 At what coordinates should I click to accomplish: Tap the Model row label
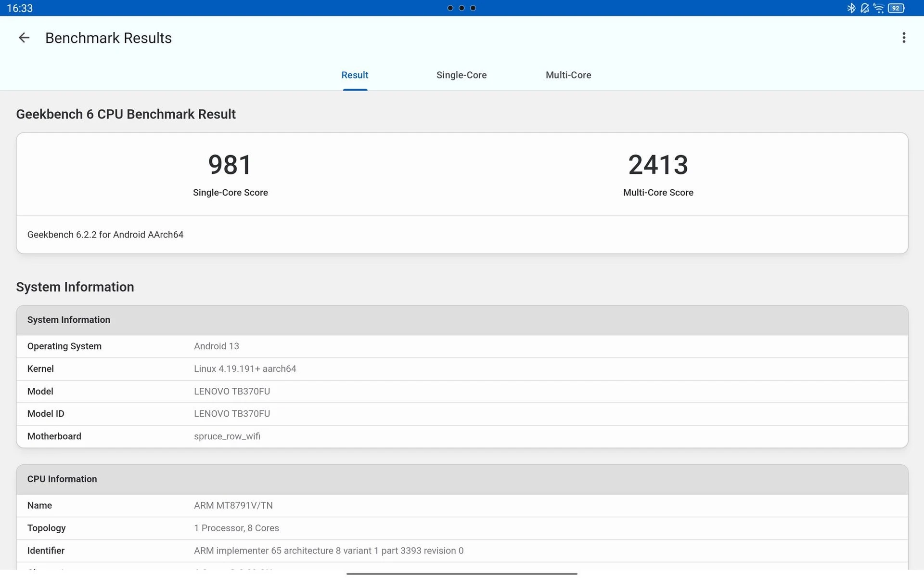[x=40, y=392]
